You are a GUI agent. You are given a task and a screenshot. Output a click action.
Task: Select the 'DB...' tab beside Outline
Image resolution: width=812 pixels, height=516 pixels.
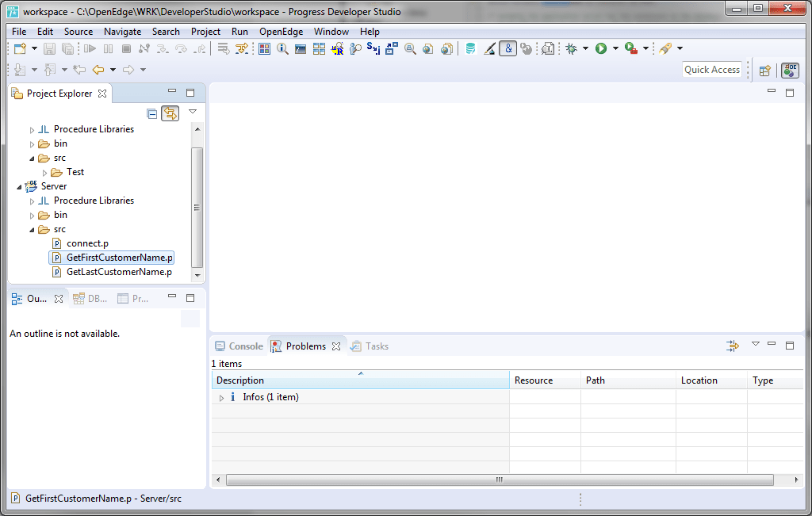pyautogui.click(x=90, y=299)
